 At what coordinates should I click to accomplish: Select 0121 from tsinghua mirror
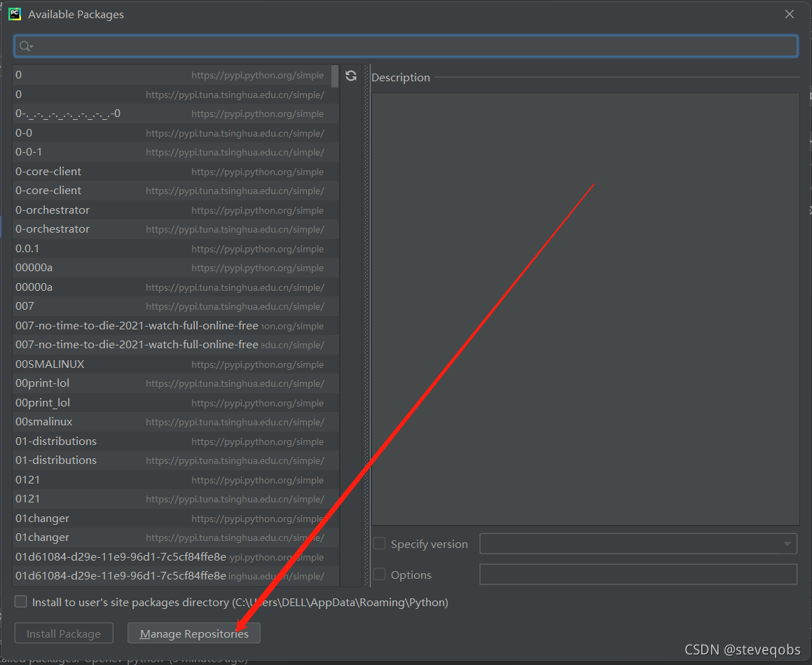[x=176, y=499]
